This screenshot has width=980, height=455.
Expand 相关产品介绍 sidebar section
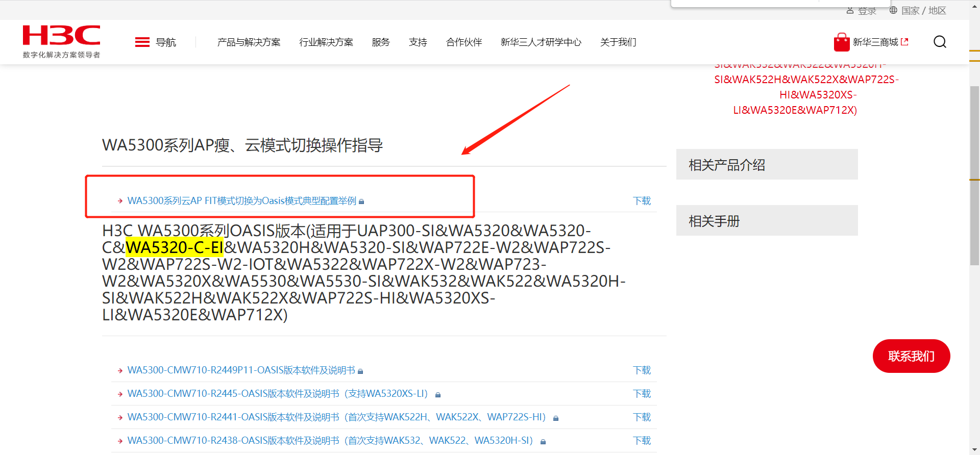click(x=767, y=164)
